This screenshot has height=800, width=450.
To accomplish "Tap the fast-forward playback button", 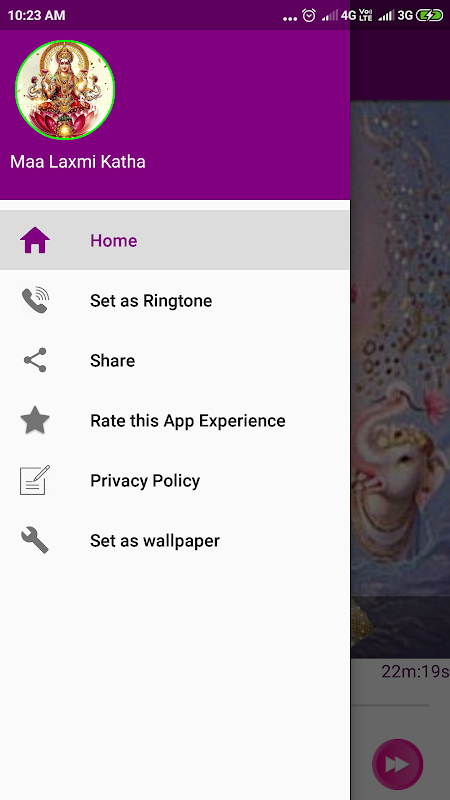I will 397,764.
